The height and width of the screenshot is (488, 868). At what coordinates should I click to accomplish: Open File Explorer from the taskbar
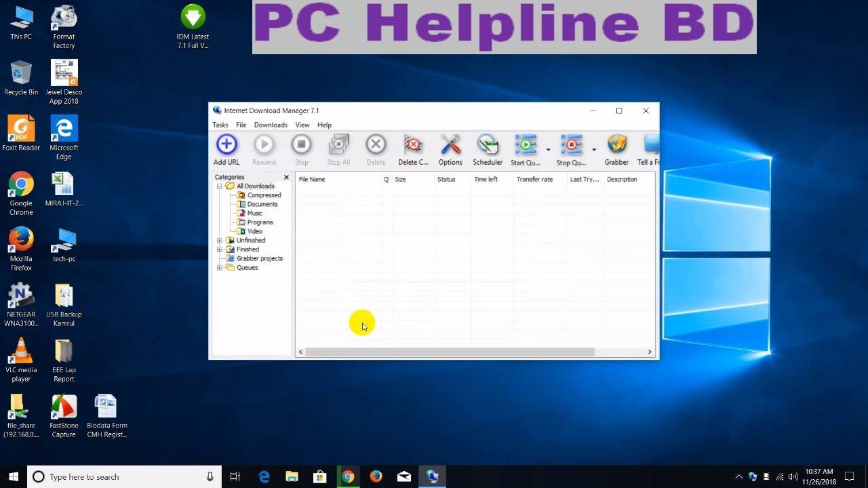pyautogui.click(x=292, y=476)
